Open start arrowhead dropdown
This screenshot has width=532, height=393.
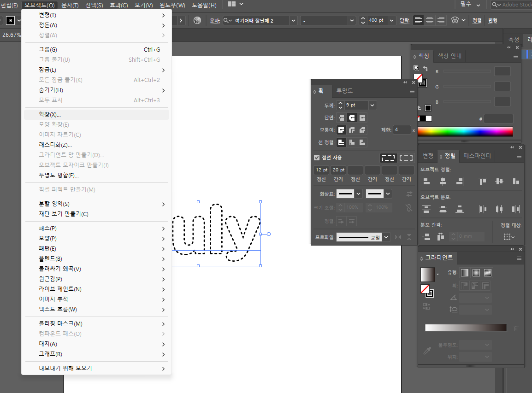(358, 194)
